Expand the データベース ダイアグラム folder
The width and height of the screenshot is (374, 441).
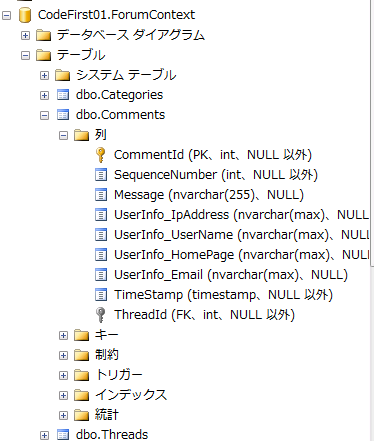click(25, 35)
